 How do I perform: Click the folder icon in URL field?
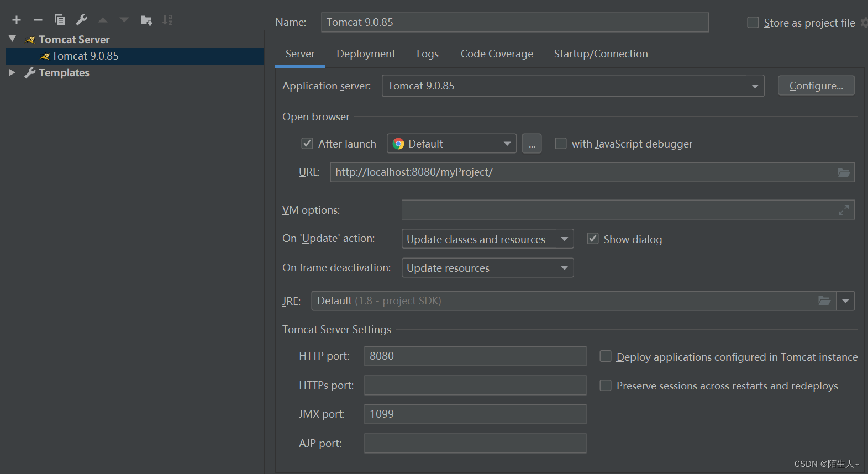tap(844, 172)
